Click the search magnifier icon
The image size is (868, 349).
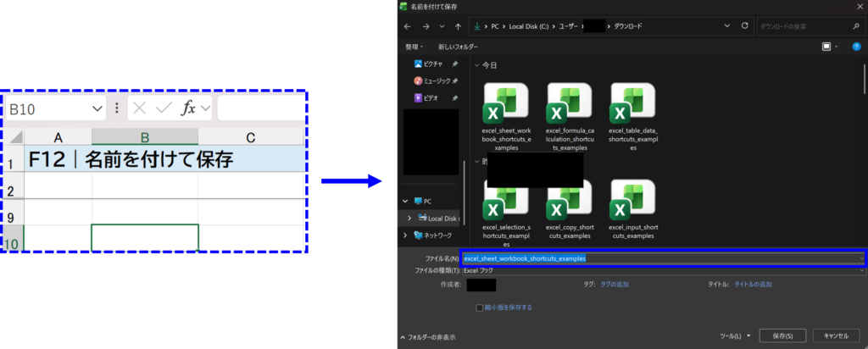(x=856, y=26)
